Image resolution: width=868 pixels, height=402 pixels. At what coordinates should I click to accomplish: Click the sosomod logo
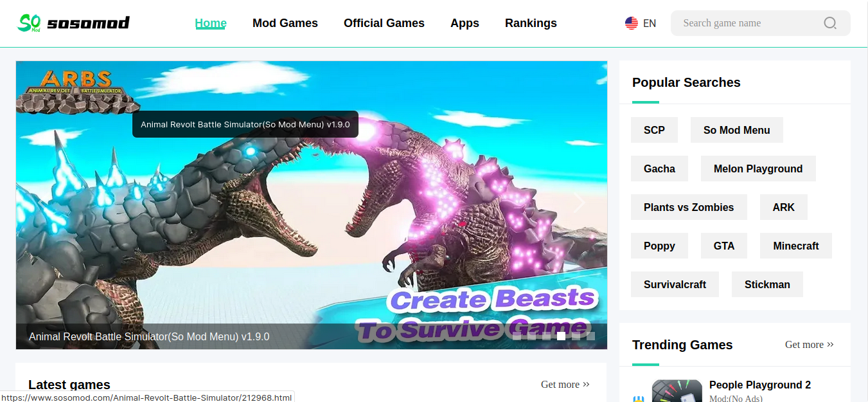pos(73,23)
